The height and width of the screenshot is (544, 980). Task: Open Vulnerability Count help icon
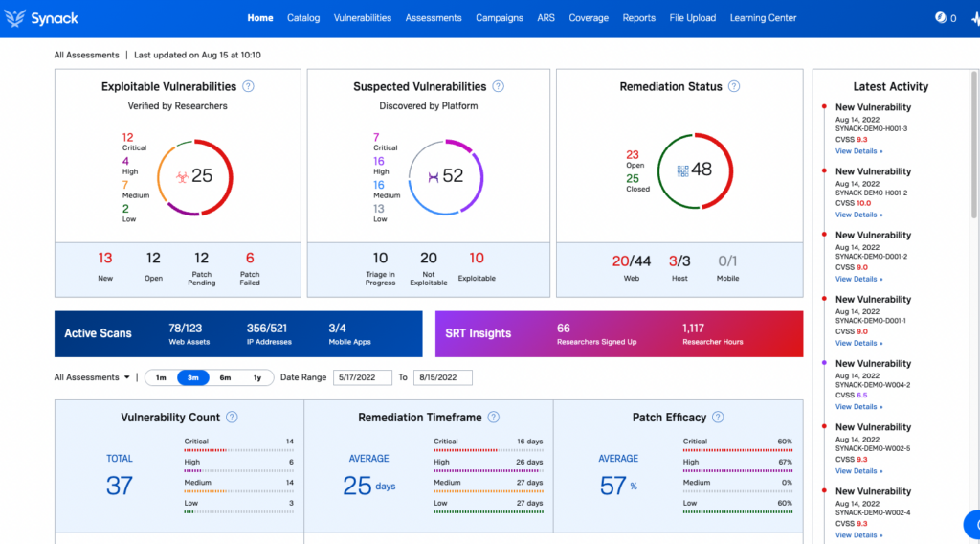pos(232,417)
